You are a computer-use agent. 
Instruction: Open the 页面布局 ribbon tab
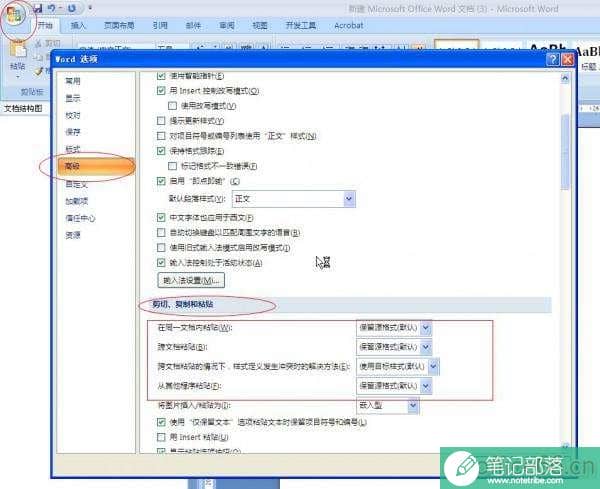tap(119, 26)
